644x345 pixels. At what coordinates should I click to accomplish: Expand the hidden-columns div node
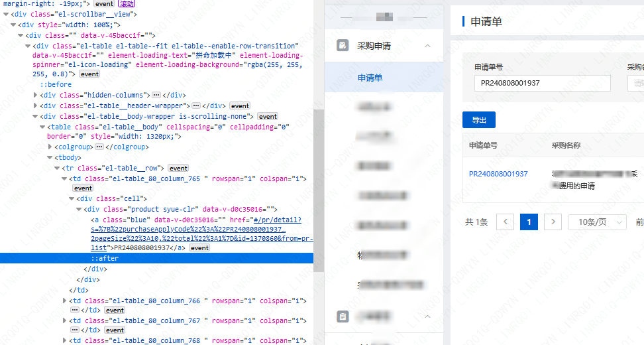tap(36, 95)
